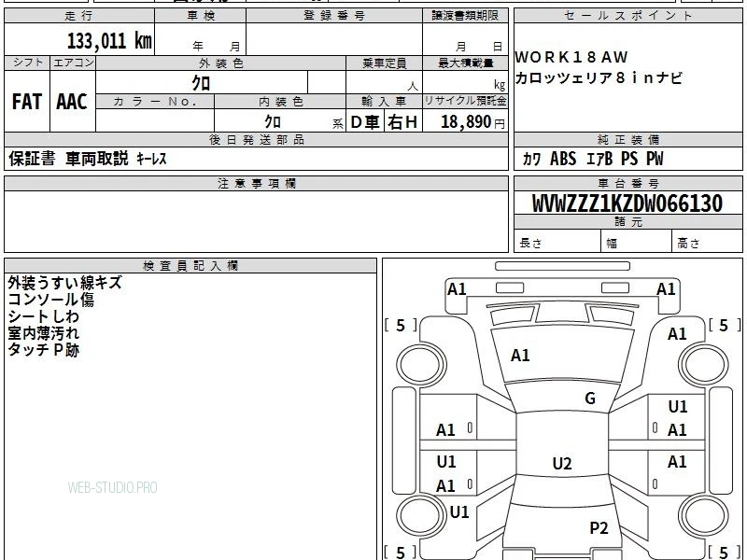747x560 pixels.
Task: Click the mileage value 133,011 km
Action: pos(109,40)
